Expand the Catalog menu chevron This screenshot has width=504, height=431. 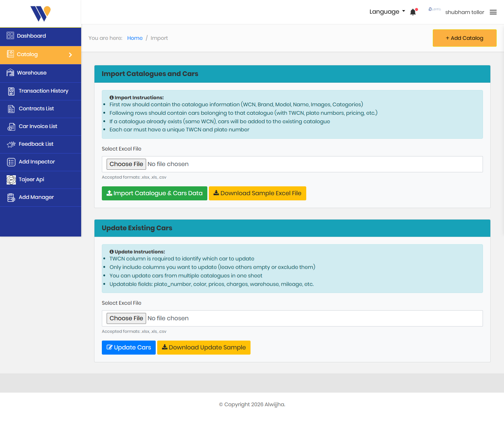(x=70, y=55)
